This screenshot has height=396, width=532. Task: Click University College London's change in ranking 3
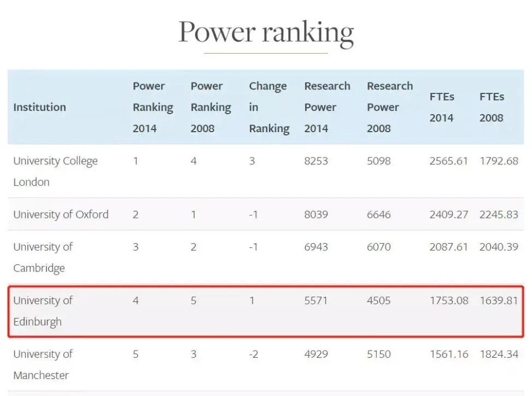[x=252, y=161]
